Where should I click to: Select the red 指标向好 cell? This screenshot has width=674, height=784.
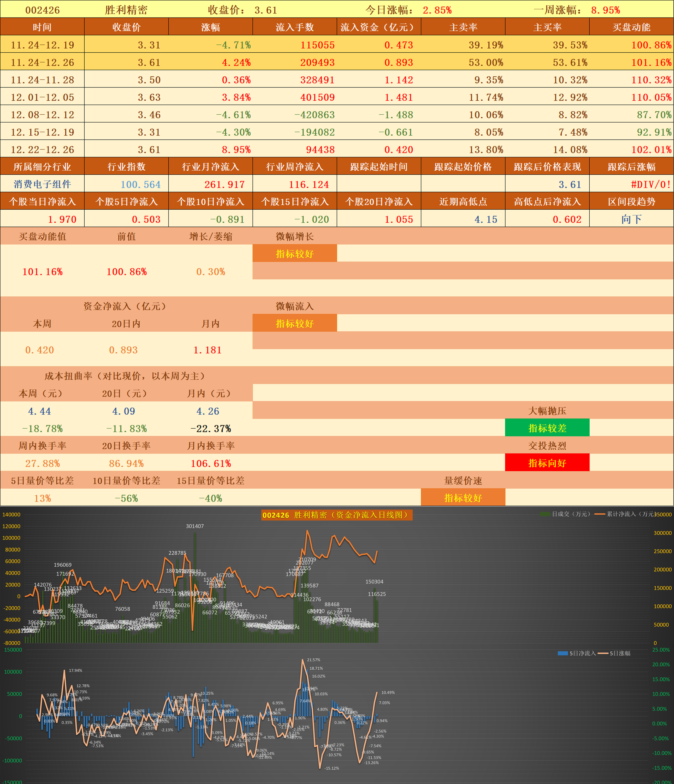click(547, 463)
